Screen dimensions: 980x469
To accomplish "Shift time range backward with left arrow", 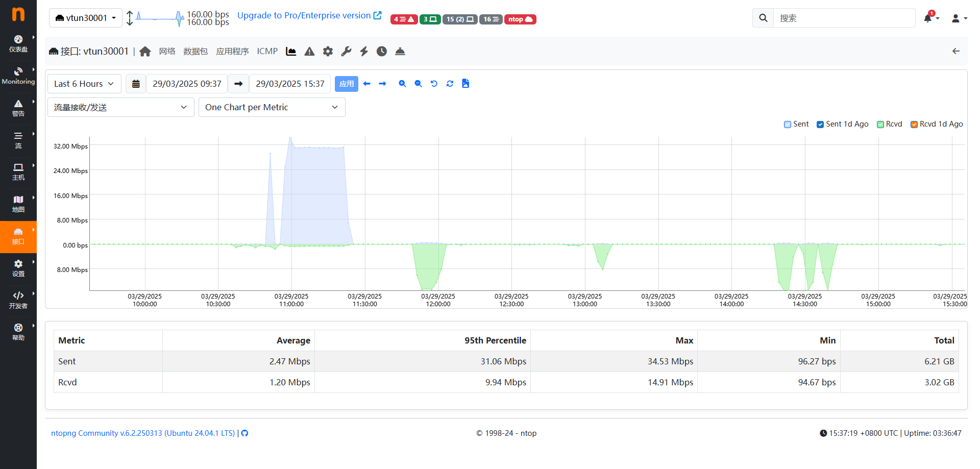I will pos(366,84).
